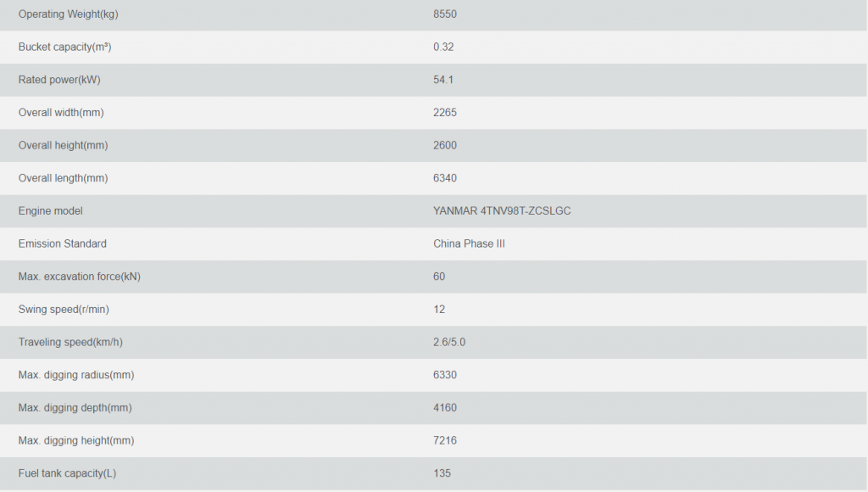Screen dimensions: 868x492
Task: Select the 54.1 rated power value
Action: pyautogui.click(x=443, y=80)
